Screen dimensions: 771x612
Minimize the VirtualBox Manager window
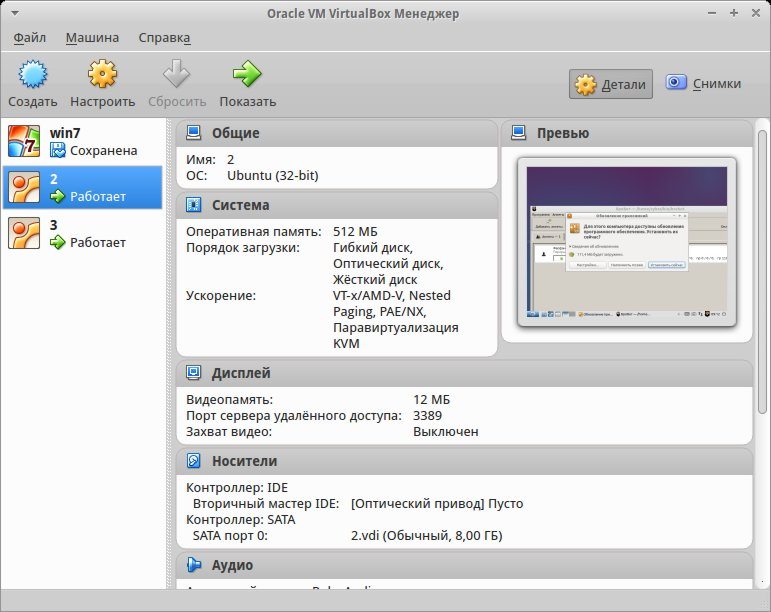712,13
